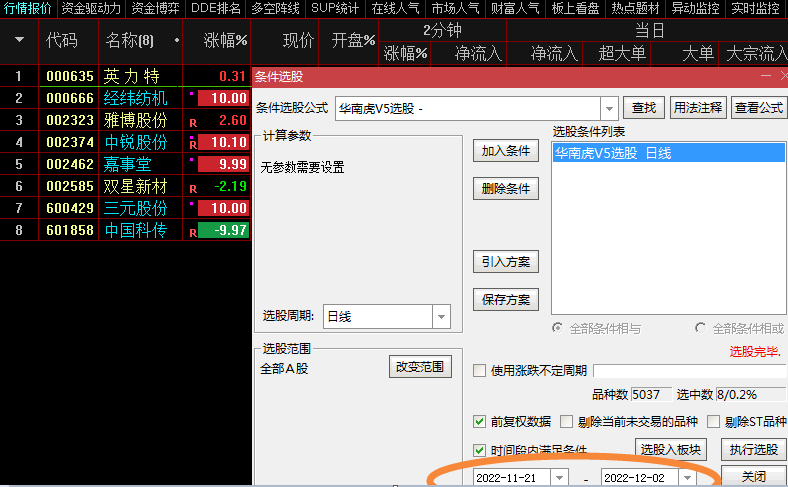Image resolution: width=788 pixels, height=487 pixels.
Task: Select stock 中锐股份 in the list
Action: pos(135,142)
